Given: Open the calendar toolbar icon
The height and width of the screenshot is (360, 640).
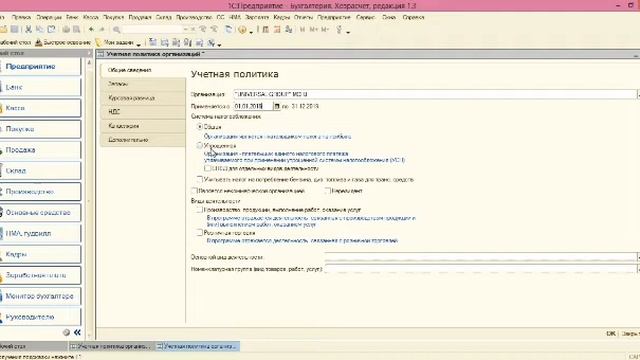Looking at the screenshot, I should tap(277, 29).
